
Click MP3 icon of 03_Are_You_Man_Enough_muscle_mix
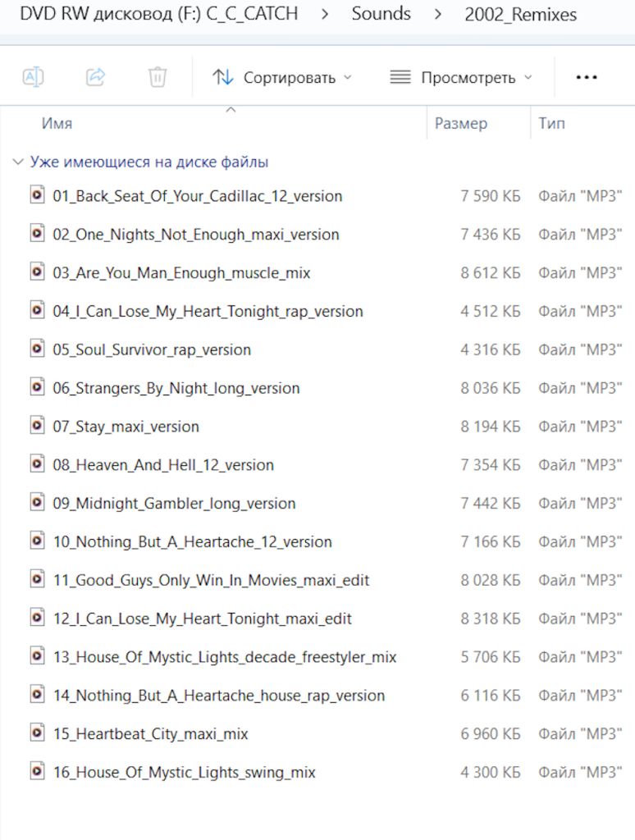pyautogui.click(x=37, y=272)
